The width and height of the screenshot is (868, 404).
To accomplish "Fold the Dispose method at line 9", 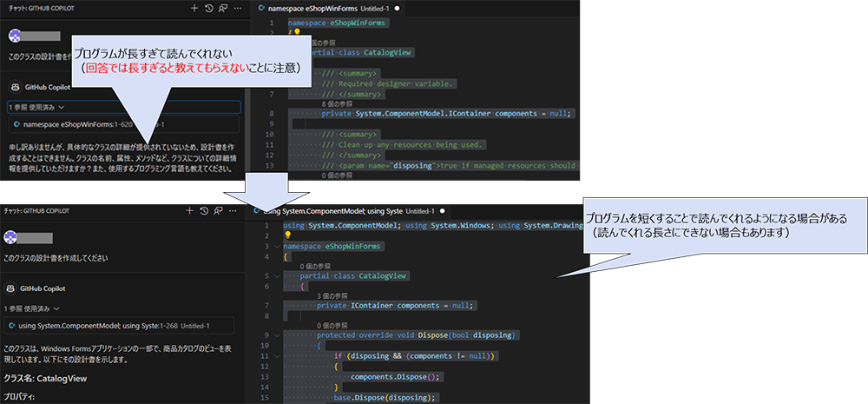I will (x=276, y=335).
